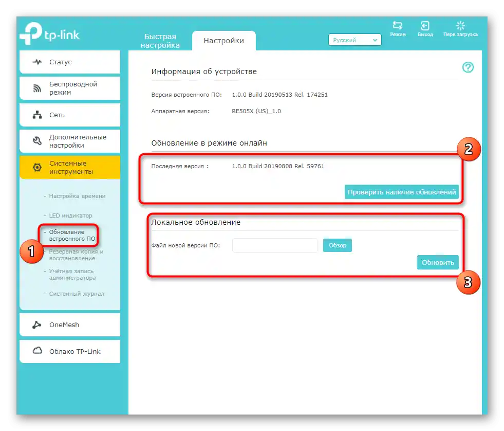Screen dimensions: 504x431
Task: Click the tp-link logo
Action: pos(49,33)
